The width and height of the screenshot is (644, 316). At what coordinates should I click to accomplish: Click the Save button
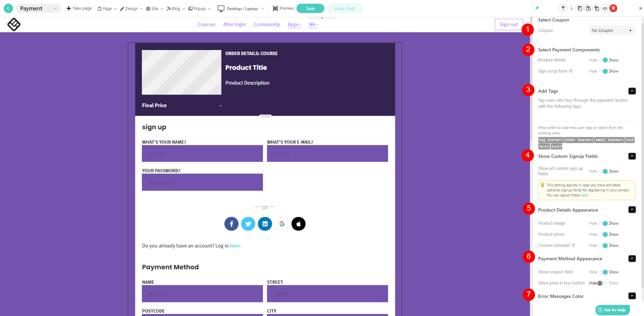tap(310, 9)
